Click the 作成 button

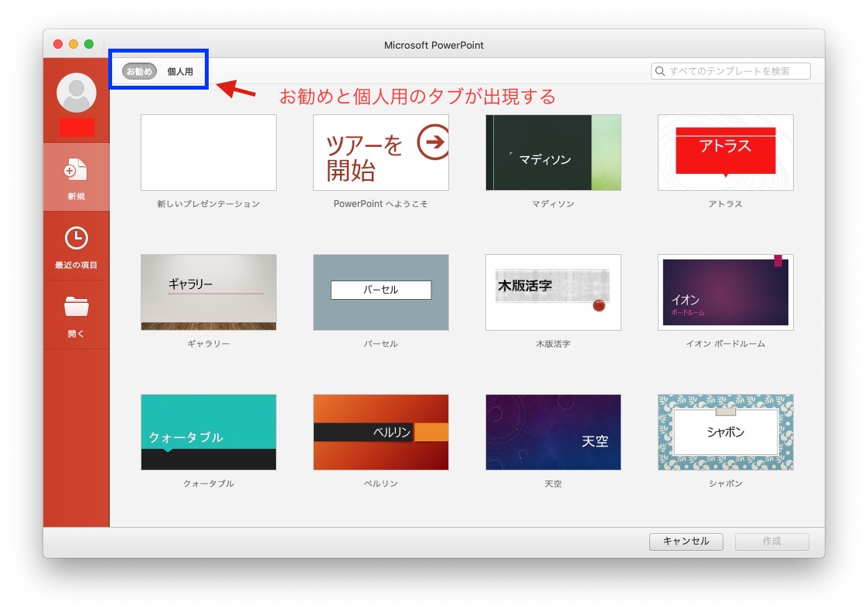(771, 542)
